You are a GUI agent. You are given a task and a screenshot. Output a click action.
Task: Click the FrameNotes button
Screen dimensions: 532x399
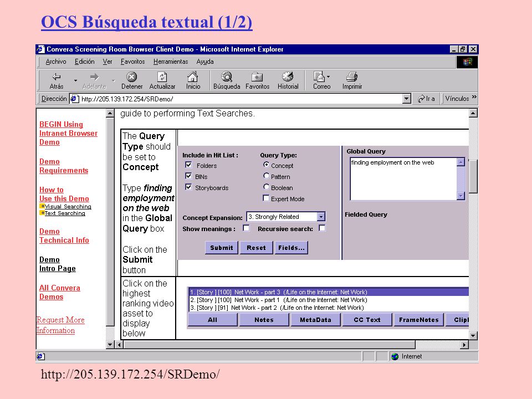pos(419,320)
